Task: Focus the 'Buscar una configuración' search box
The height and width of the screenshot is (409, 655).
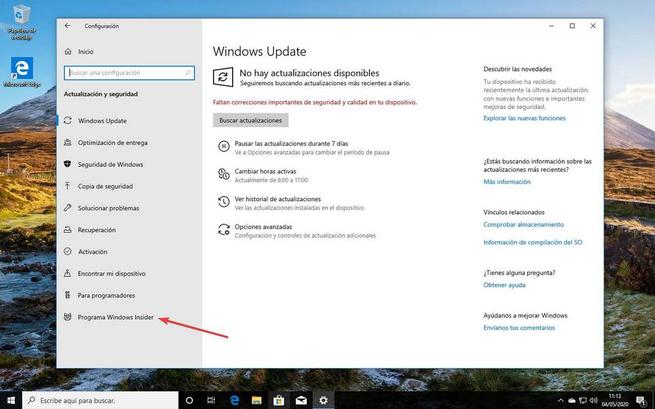Action: (x=129, y=73)
